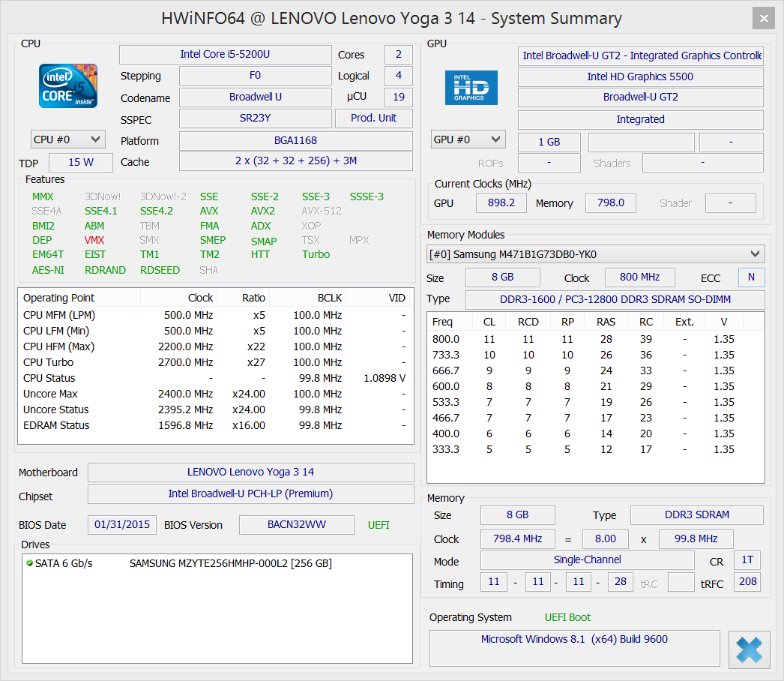The width and height of the screenshot is (784, 681).
Task: Select the 533.3 frequency timing row
Action: coord(595,402)
